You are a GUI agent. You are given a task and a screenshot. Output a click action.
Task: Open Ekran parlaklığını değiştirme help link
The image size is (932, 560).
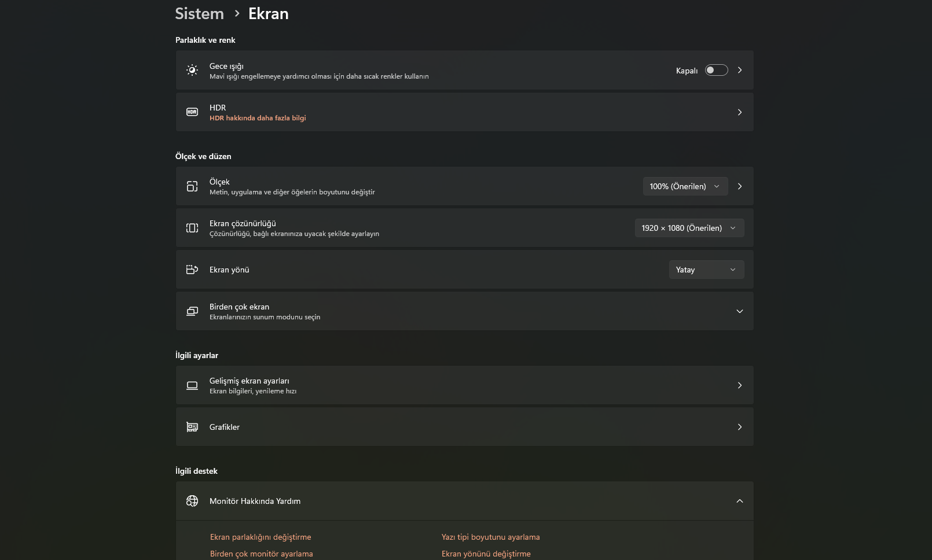[x=260, y=537]
